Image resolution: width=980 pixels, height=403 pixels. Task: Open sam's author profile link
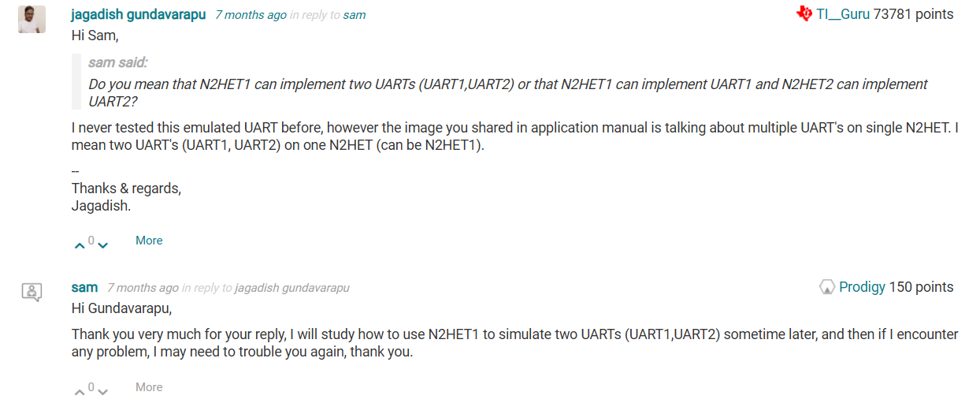pyautogui.click(x=84, y=288)
